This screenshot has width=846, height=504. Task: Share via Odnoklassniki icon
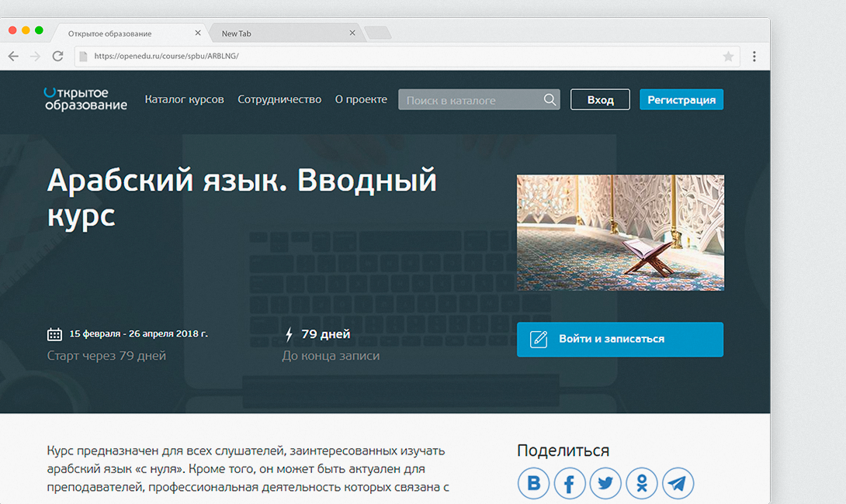coord(642,483)
